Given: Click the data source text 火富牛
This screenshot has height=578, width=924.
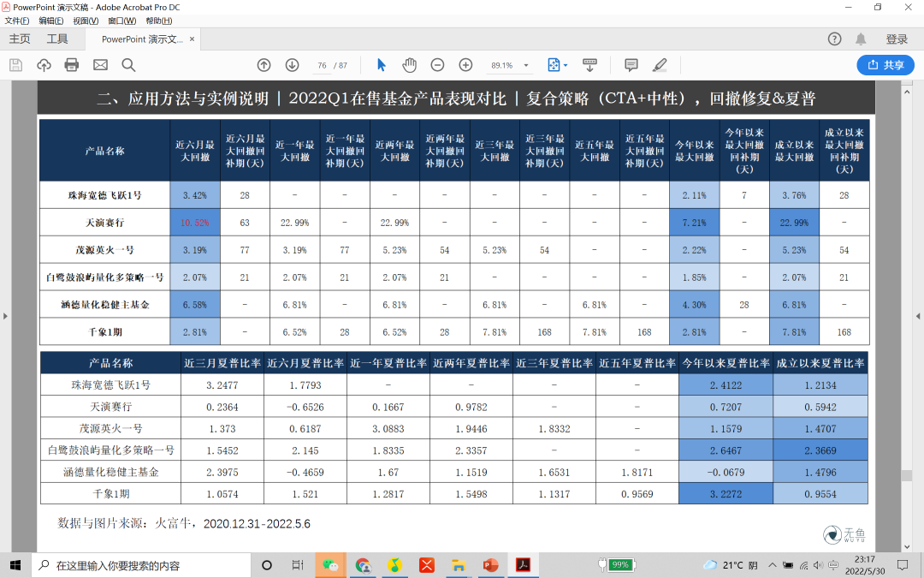Looking at the screenshot, I should click(x=173, y=523).
